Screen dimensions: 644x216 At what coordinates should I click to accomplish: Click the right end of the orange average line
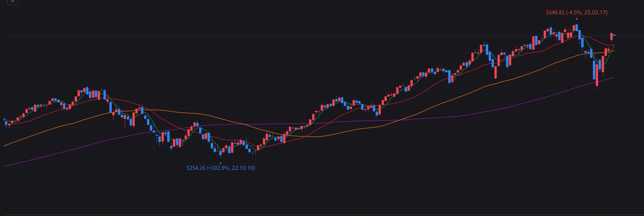[x=614, y=51]
